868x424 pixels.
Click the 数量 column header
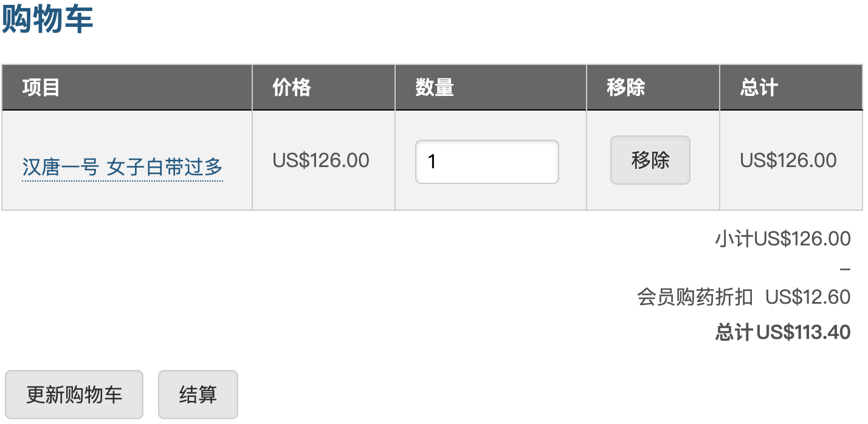(435, 87)
